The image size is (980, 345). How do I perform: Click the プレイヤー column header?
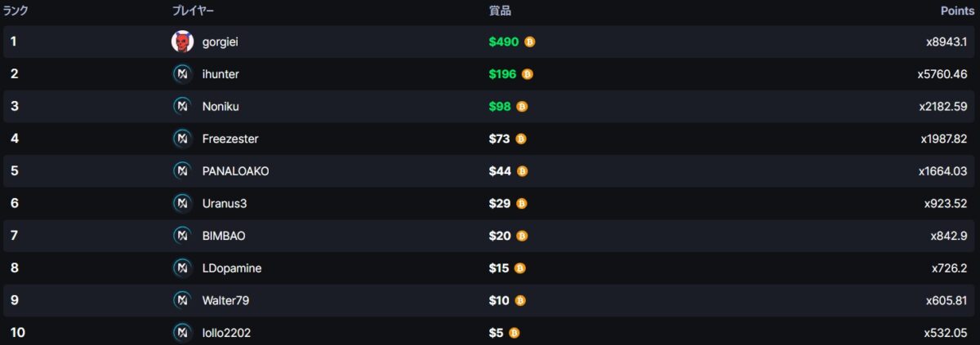[194, 11]
